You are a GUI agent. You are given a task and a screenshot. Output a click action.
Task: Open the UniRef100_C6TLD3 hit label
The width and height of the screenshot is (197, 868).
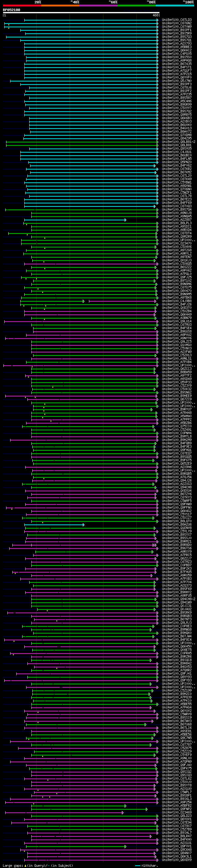pyautogui.click(x=176, y=20)
